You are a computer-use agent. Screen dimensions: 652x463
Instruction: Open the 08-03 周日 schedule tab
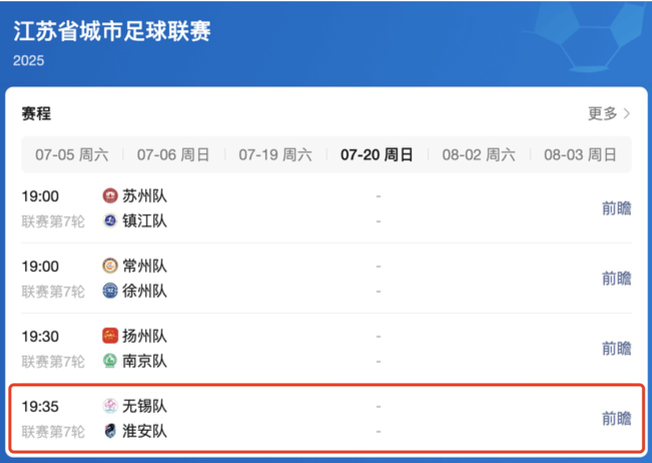point(580,155)
